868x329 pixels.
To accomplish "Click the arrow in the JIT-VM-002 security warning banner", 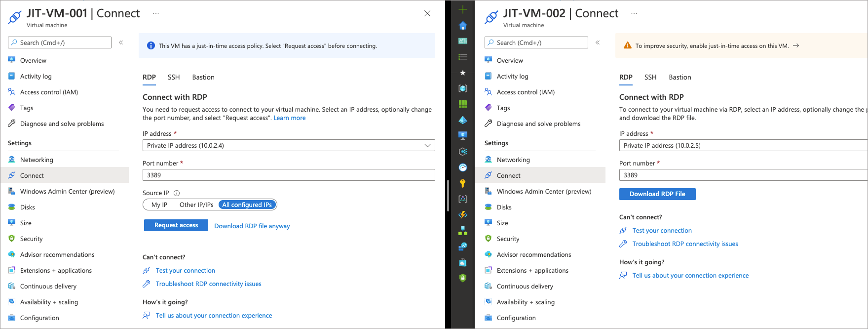I will click(796, 45).
